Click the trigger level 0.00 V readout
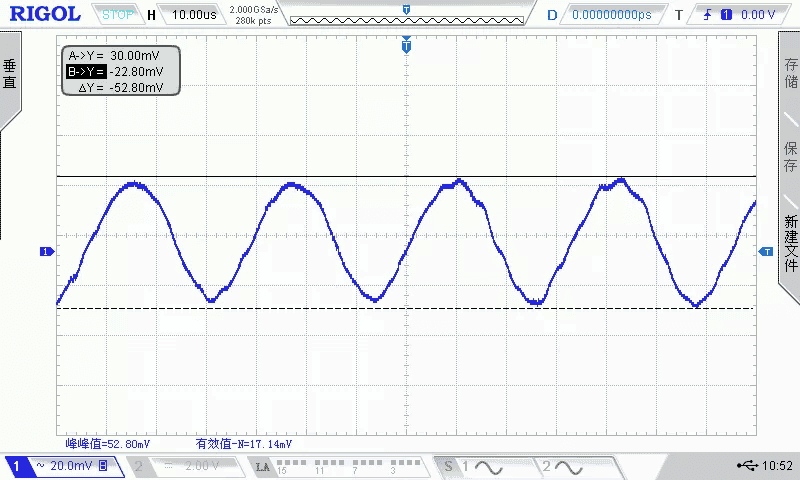Image resolution: width=800 pixels, height=480 pixels. 757,15
